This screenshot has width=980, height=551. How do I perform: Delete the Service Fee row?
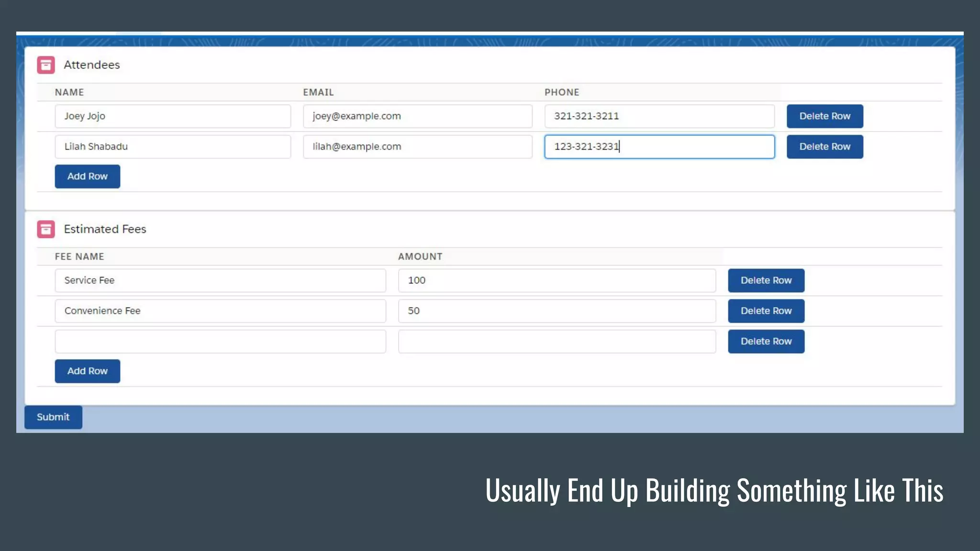766,280
